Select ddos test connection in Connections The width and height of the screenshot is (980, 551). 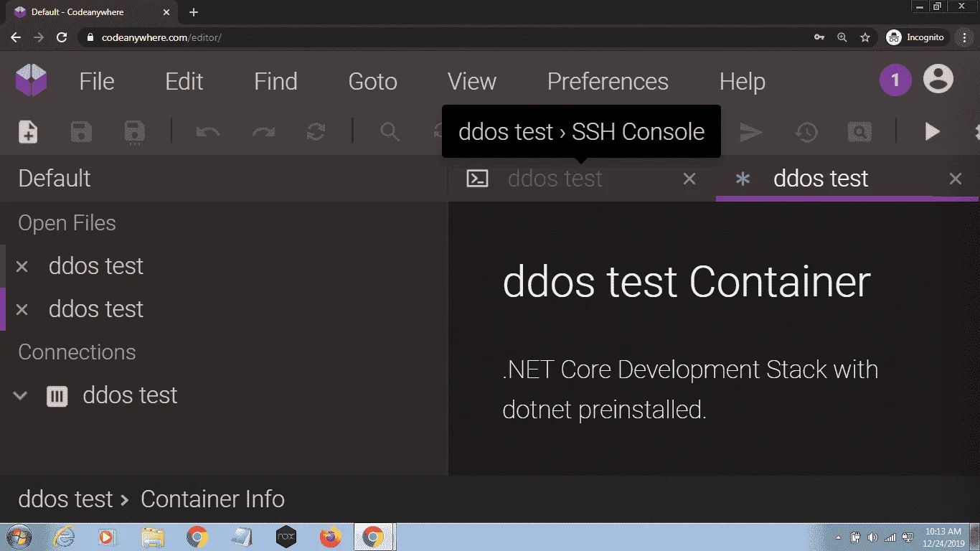pos(130,395)
